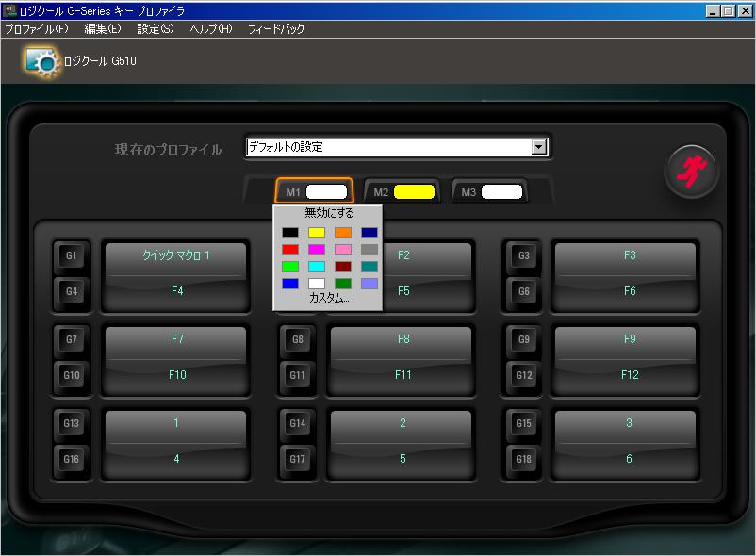Screen dimensions: 756x556
Task: Pick the orange color swatch
Action: point(343,233)
